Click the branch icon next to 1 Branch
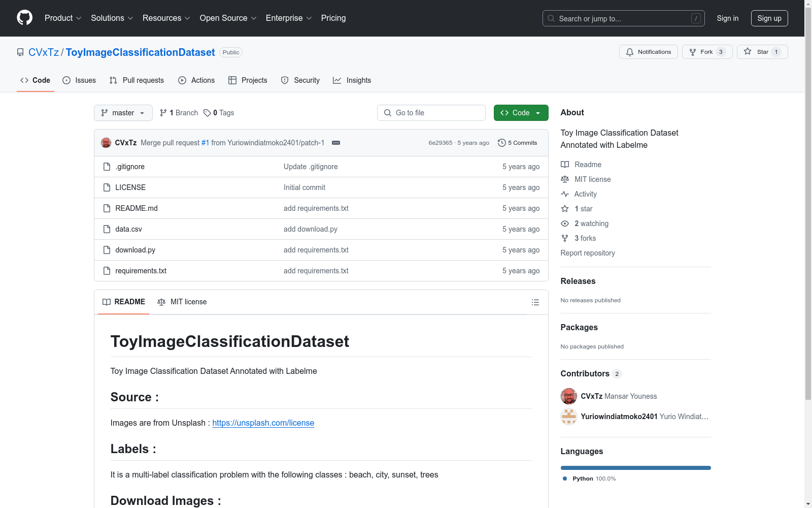 tap(163, 113)
